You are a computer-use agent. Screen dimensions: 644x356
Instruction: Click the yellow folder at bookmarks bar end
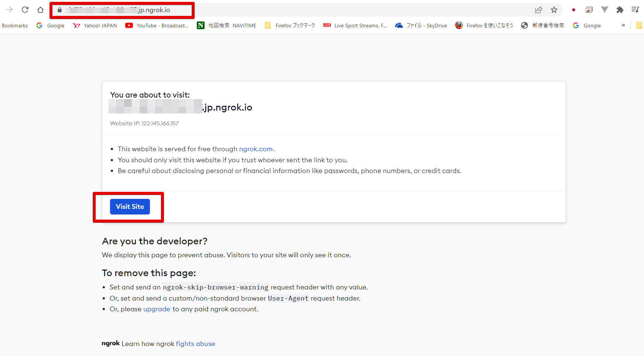640,25
